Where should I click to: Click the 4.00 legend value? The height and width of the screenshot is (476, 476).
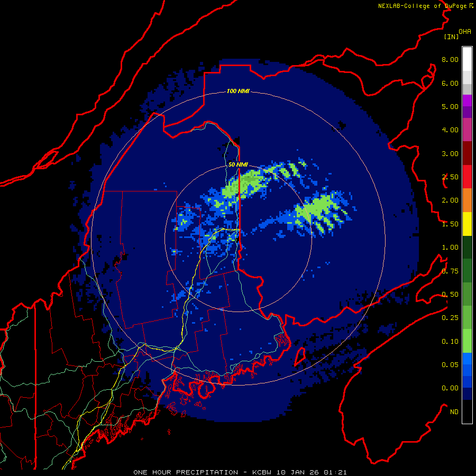tap(450, 130)
